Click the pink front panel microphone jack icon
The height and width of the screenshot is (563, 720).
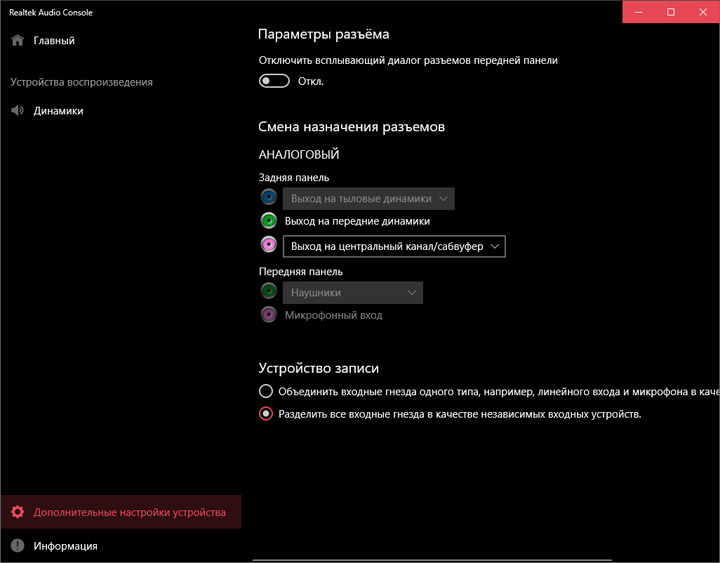coord(269,315)
